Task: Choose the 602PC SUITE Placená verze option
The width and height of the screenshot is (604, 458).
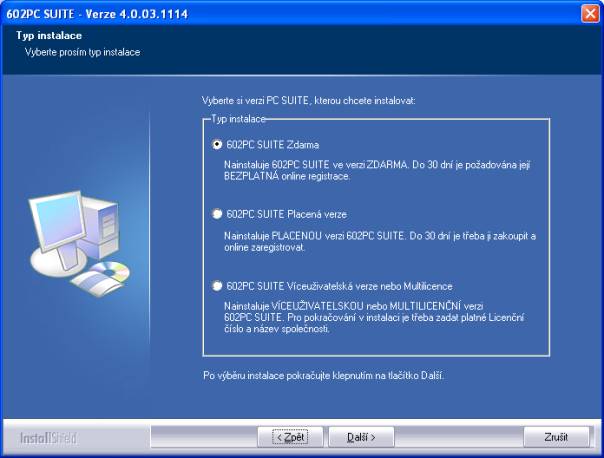Action: pos(217,214)
